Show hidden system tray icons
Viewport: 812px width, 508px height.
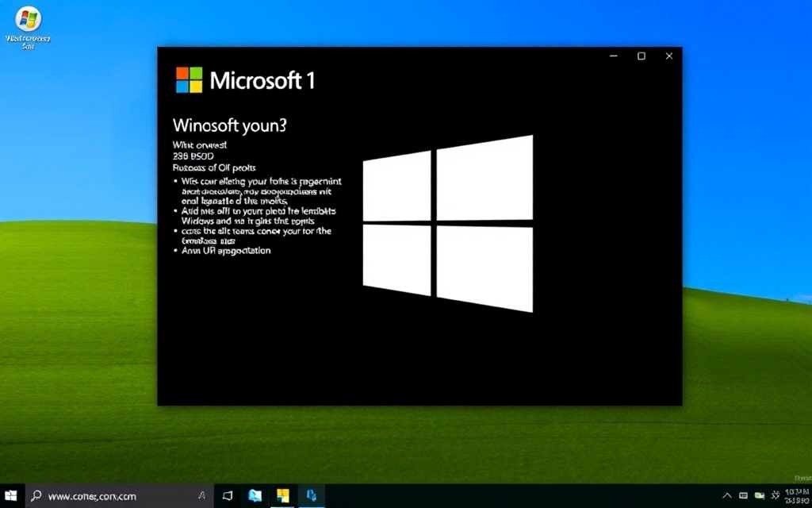click(727, 495)
